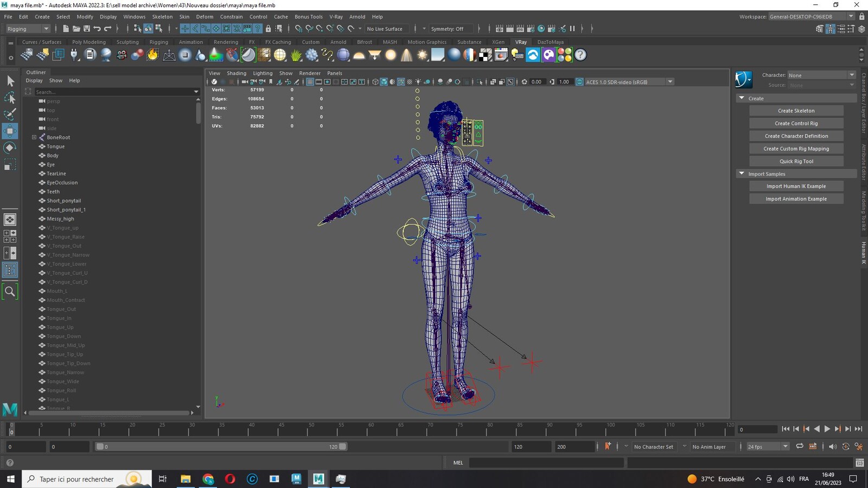Activate the Lasso selection tool
The width and height of the screenshot is (868, 488).
coord(10,98)
